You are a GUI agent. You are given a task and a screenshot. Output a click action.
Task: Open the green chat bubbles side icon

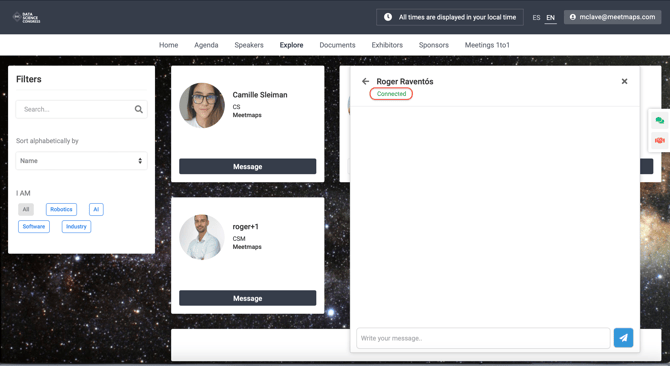point(659,121)
